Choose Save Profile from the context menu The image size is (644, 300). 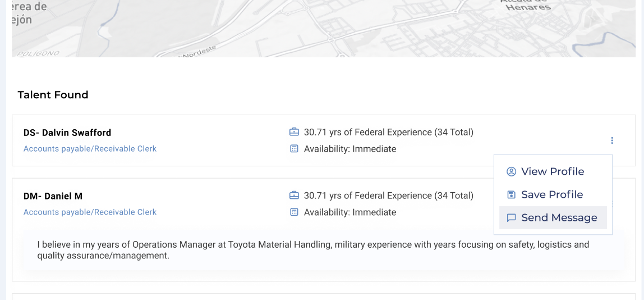(551, 195)
